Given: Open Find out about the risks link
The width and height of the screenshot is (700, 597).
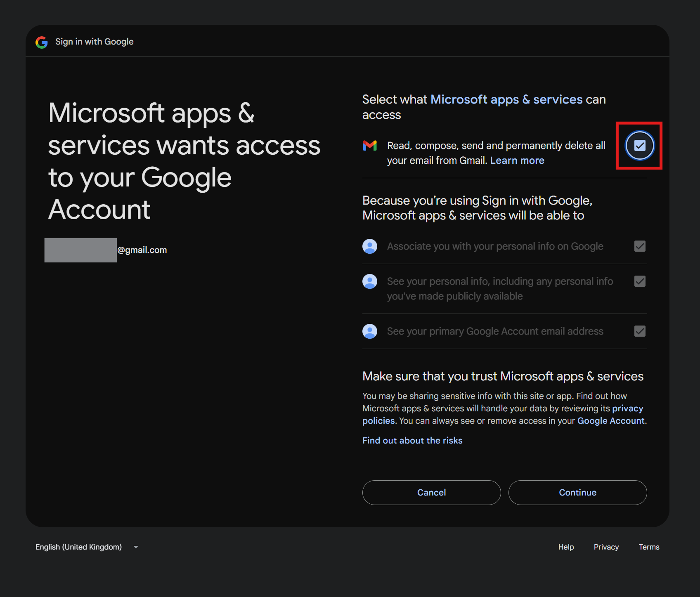Looking at the screenshot, I should click(412, 441).
